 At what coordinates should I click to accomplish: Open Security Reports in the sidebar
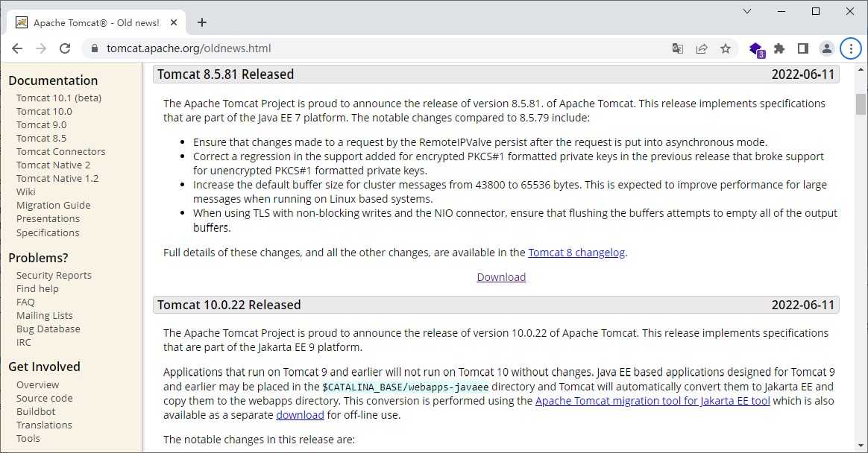point(54,275)
